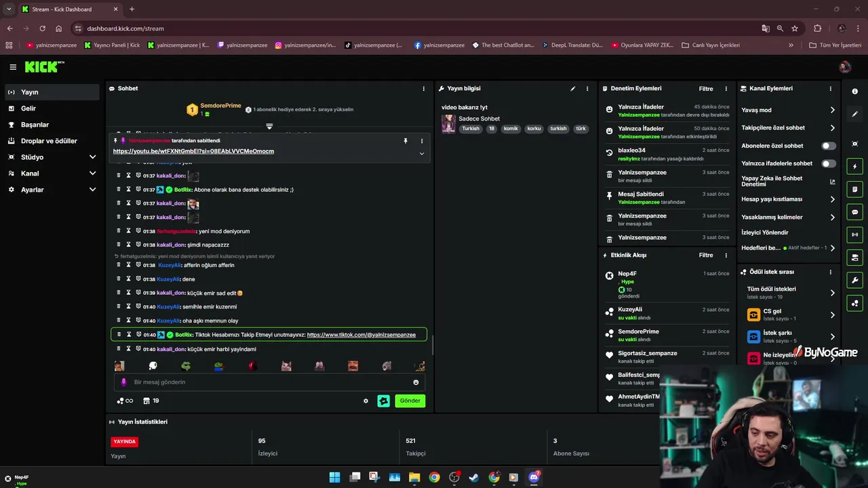Go to Droplar ve ödüller in sidebar
Screen dimensions: 868x488
(x=53, y=141)
